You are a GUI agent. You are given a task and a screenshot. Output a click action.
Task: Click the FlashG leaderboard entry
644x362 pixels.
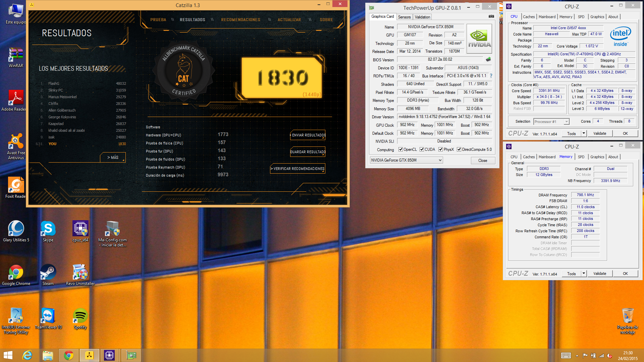(x=83, y=83)
